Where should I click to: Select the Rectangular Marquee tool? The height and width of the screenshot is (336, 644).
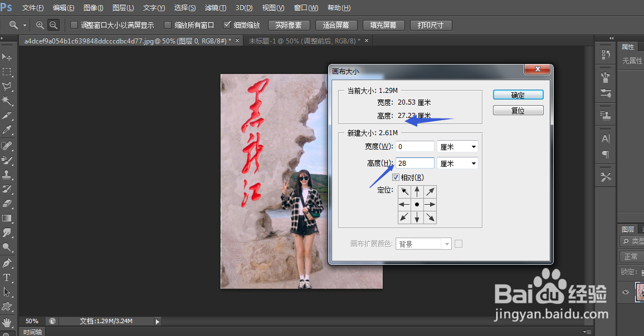pyautogui.click(x=7, y=71)
